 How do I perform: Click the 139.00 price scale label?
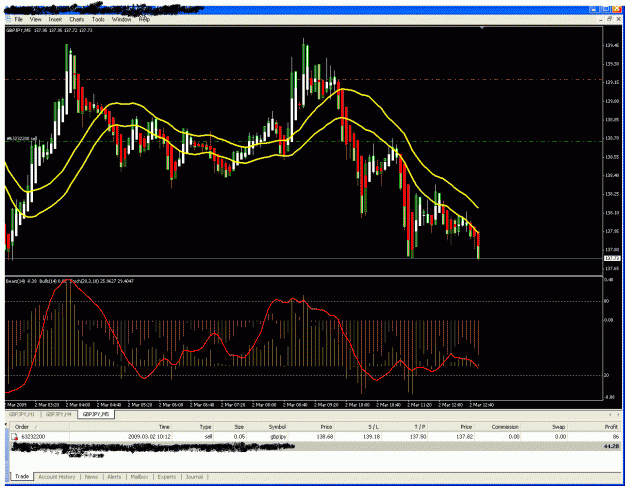(x=612, y=101)
